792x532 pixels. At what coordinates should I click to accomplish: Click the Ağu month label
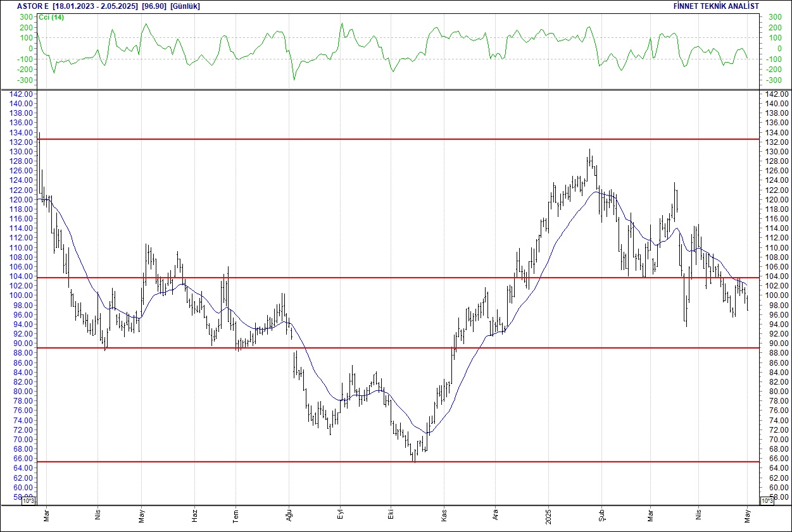[x=289, y=515]
